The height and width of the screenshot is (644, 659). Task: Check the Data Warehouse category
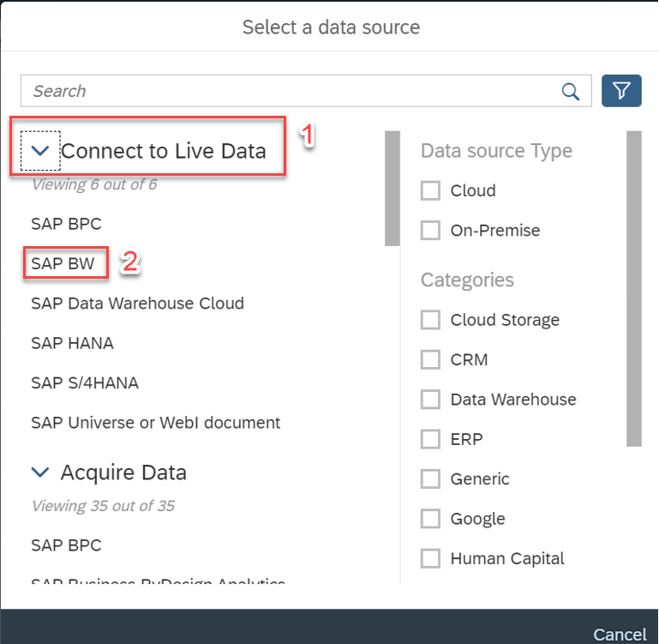coord(430,400)
